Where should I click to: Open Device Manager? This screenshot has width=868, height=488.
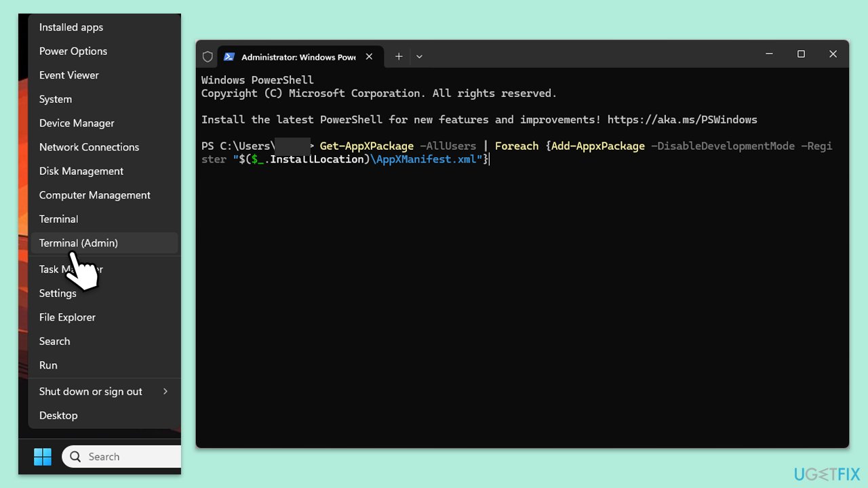pyautogui.click(x=104, y=123)
